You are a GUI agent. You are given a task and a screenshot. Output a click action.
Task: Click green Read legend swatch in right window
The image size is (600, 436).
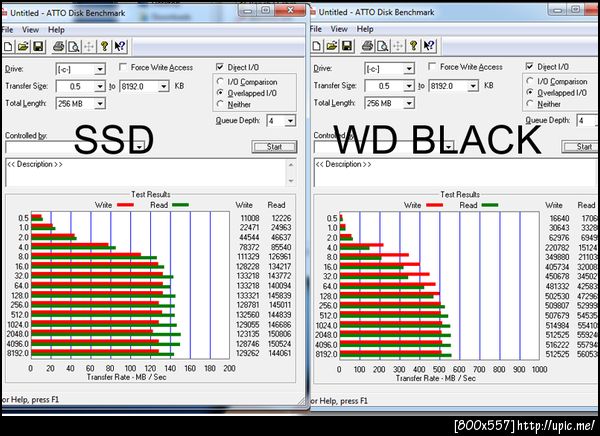pyautogui.click(x=490, y=205)
